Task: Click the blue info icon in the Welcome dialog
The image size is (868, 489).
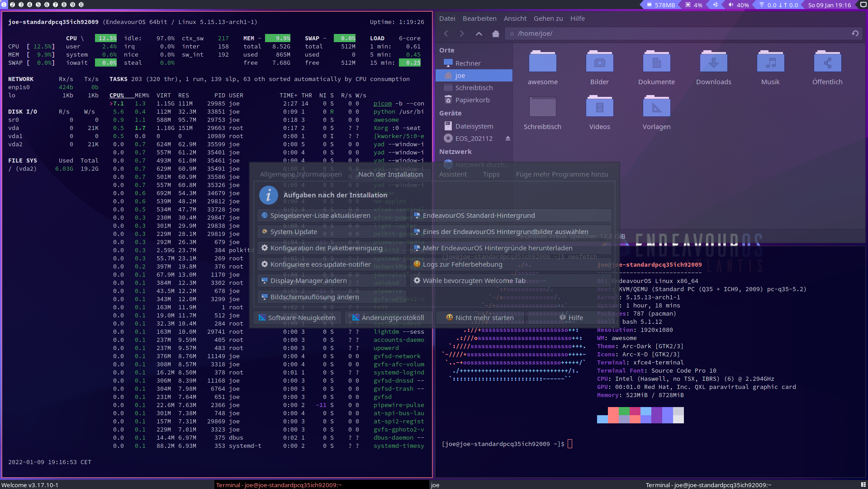Action: [269, 195]
